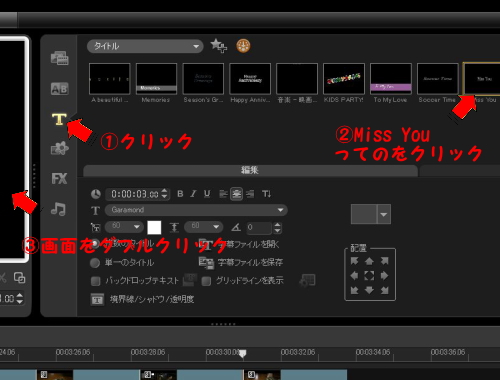The height and width of the screenshot is (380, 500).
Task: Adjust the preview timecode stepper
Action: tap(20, 298)
